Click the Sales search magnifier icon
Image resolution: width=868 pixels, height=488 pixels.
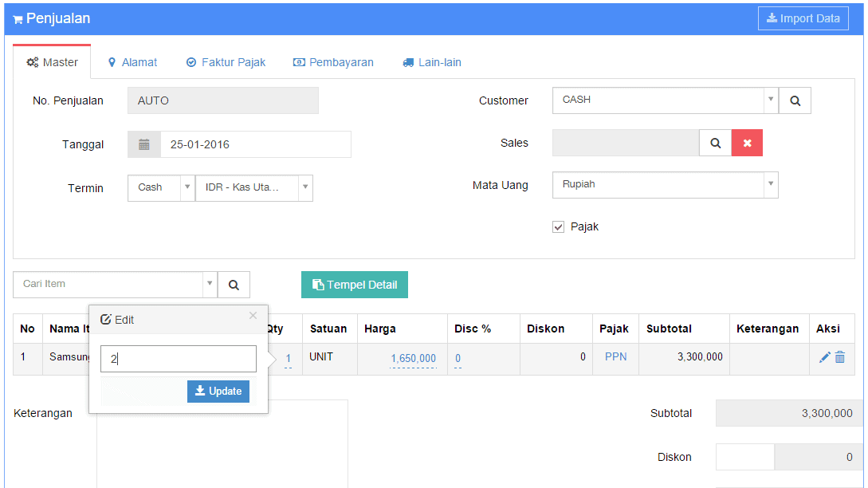point(715,143)
